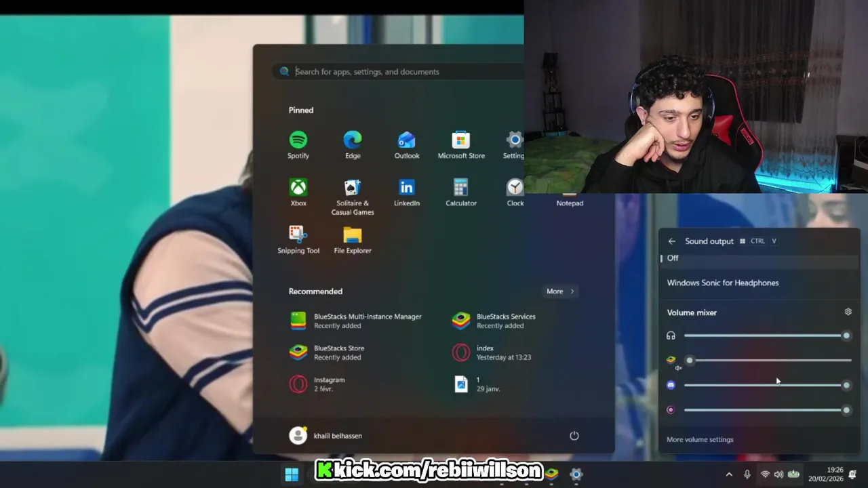This screenshot has width=868, height=488.
Task: Open the clock showing 19:26
Action: [826, 474]
